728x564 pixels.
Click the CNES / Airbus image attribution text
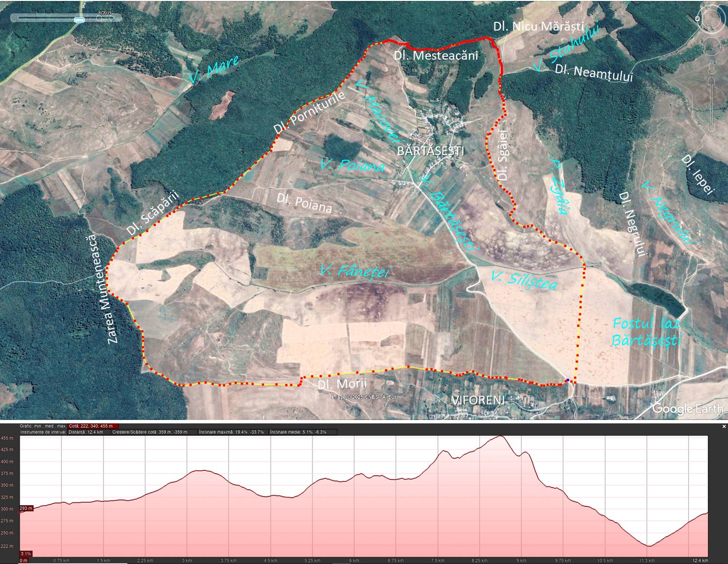364,397
